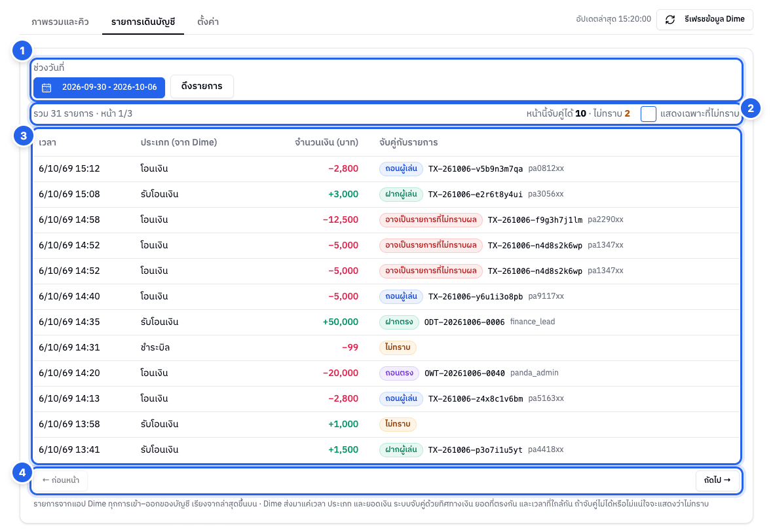Click the username finance_lead

pyautogui.click(x=533, y=322)
